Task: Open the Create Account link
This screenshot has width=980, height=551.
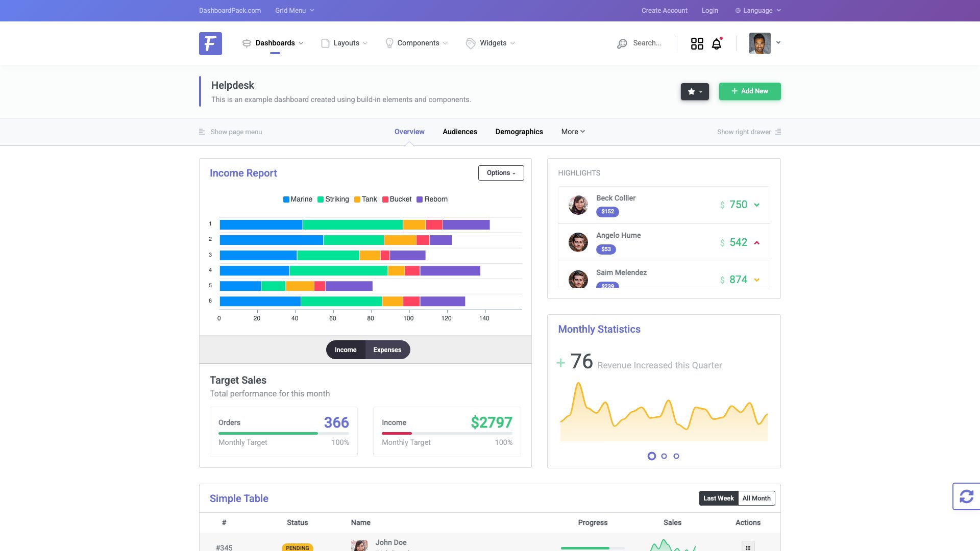Action: (664, 10)
